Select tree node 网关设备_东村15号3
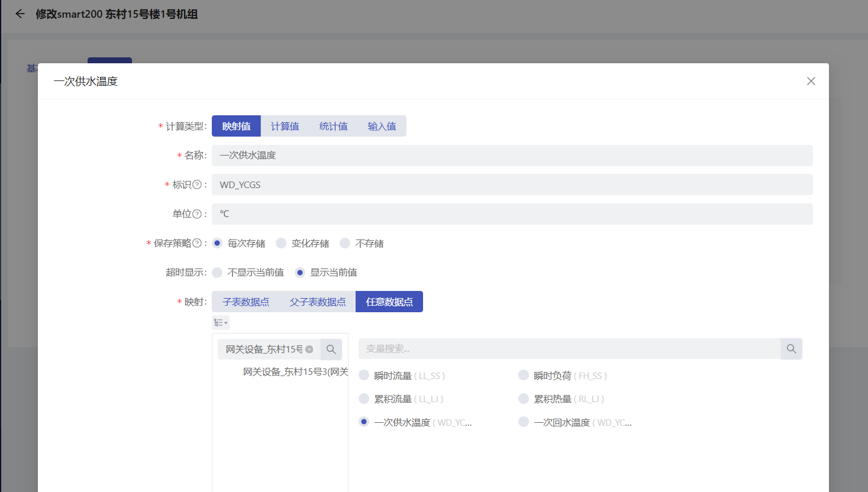868x492 pixels. coord(295,372)
